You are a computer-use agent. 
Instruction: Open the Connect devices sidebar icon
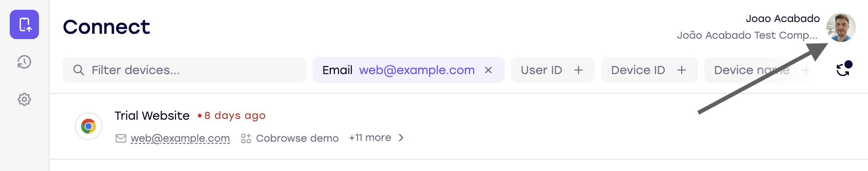24,24
